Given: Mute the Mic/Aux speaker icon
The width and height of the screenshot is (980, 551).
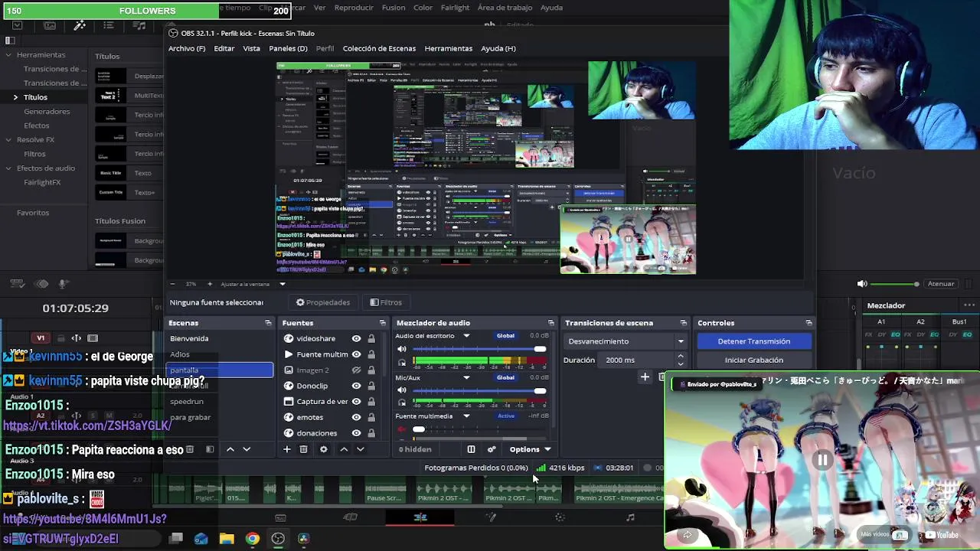Looking at the screenshot, I should tap(402, 391).
